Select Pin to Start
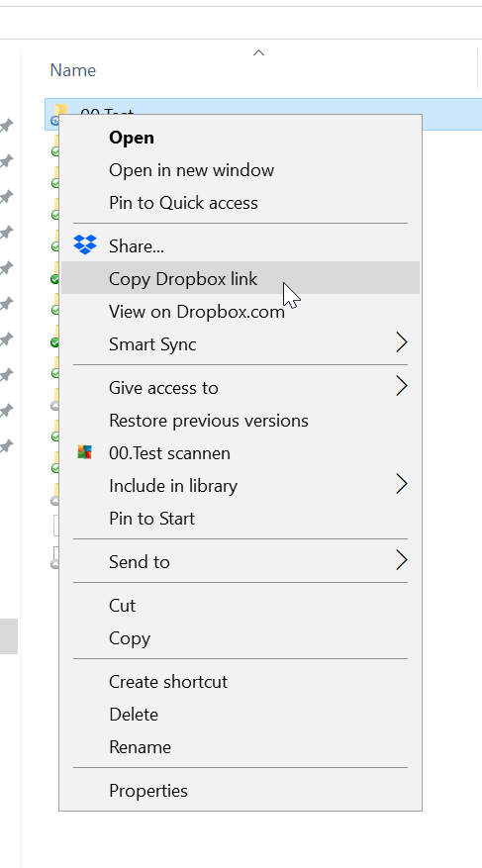482x868 pixels. coord(241,519)
